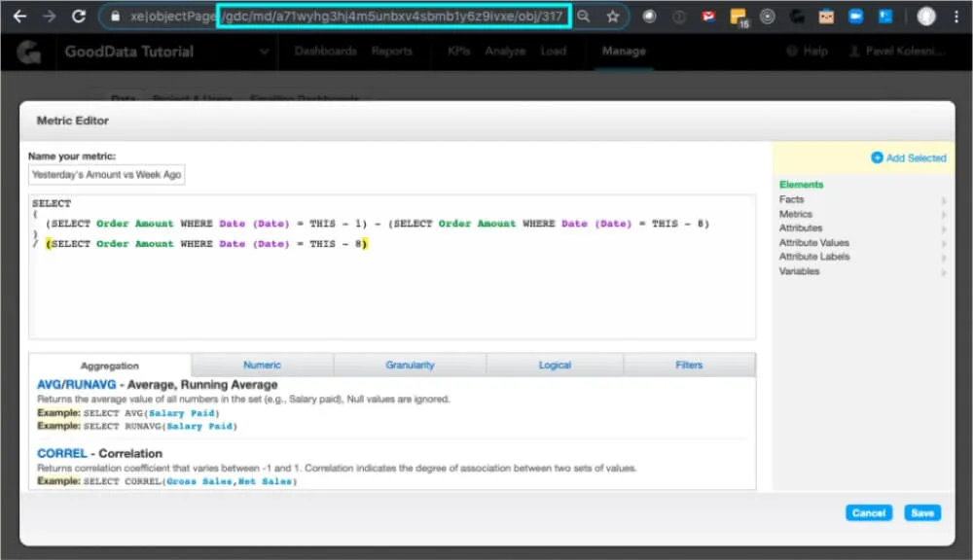
Task: Open the Gmail extension in the browser toolbar
Action: click(705, 16)
